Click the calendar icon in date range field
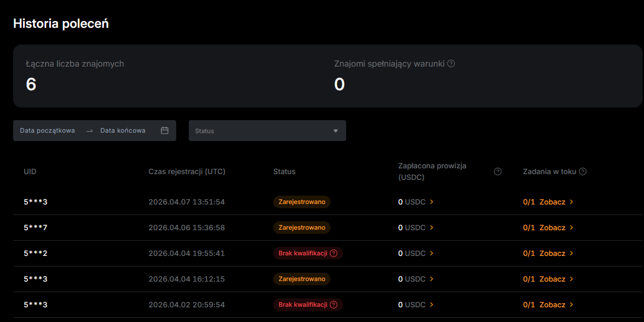The image size is (644, 322). (165, 131)
